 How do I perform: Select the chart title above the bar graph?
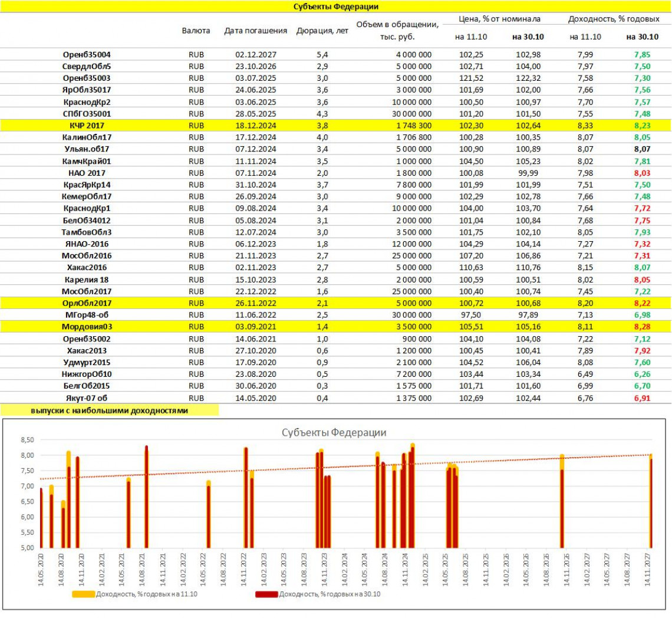334,432
